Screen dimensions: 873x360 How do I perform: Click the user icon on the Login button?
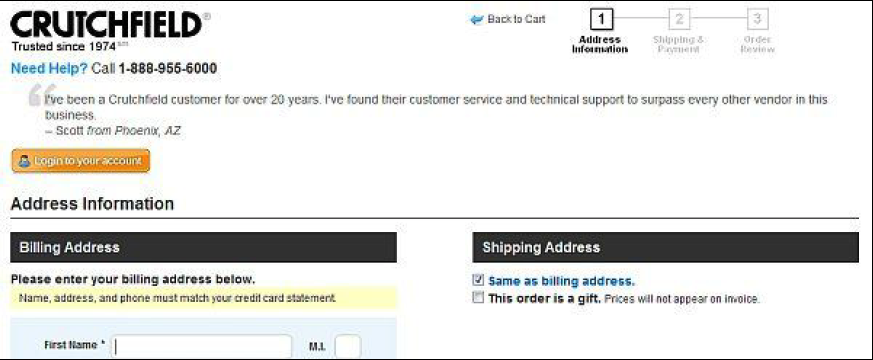pyautogui.click(x=24, y=161)
